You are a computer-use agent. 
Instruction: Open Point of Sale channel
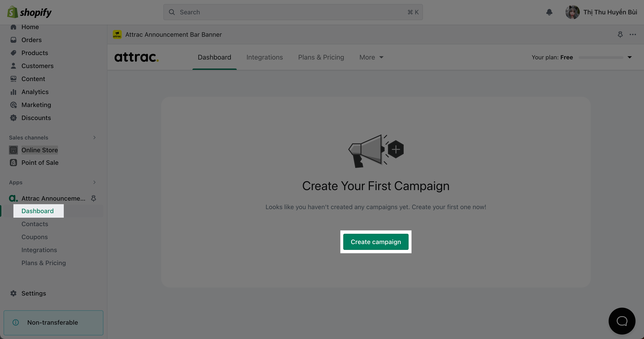pyautogui.click(x=40, y=163)
